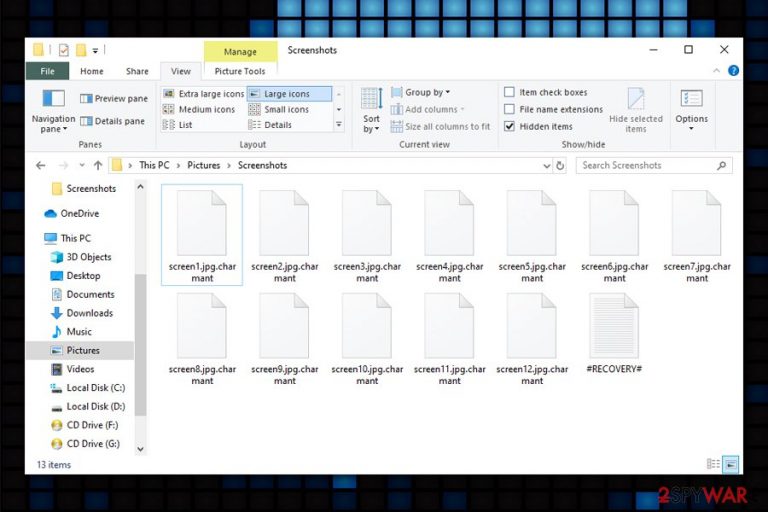This screenshot has width=768, height=512.
Task: Click the Properties quick access icon
Action: coord(63,49)
